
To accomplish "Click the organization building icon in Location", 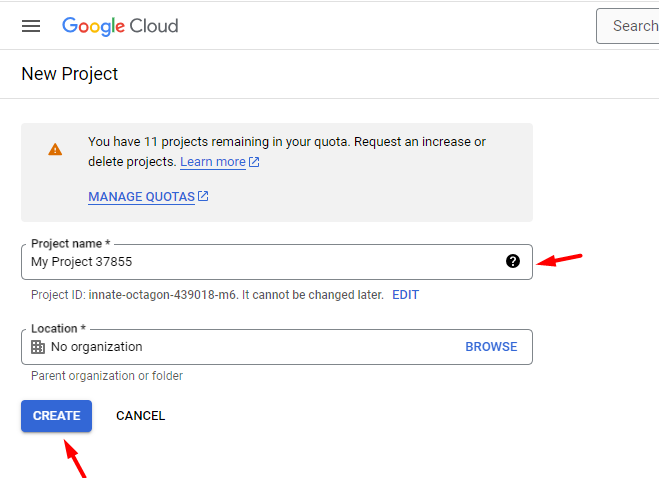I will (x=38, y=347).
